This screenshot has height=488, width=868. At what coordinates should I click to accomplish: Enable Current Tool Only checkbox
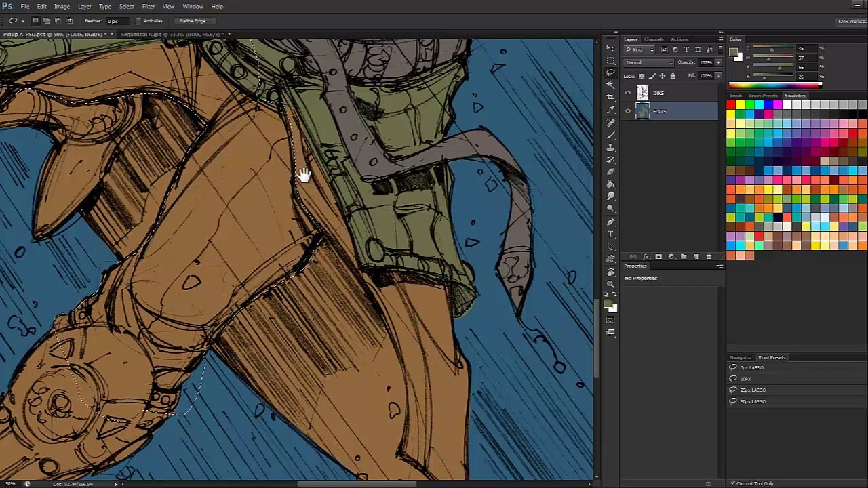click(733, 483)
